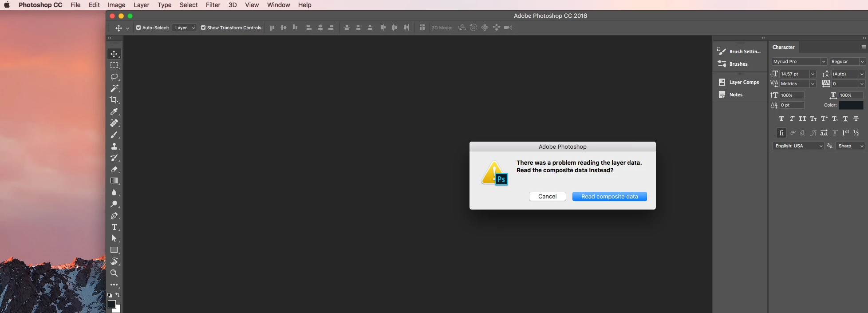Open the font size 14.57 pt dropdown
This screenshot has width=868, height=313.
click(813, 74)
